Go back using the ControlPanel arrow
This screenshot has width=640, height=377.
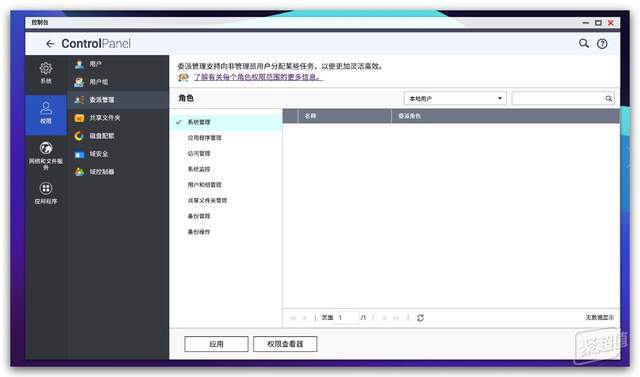point(50,44)
